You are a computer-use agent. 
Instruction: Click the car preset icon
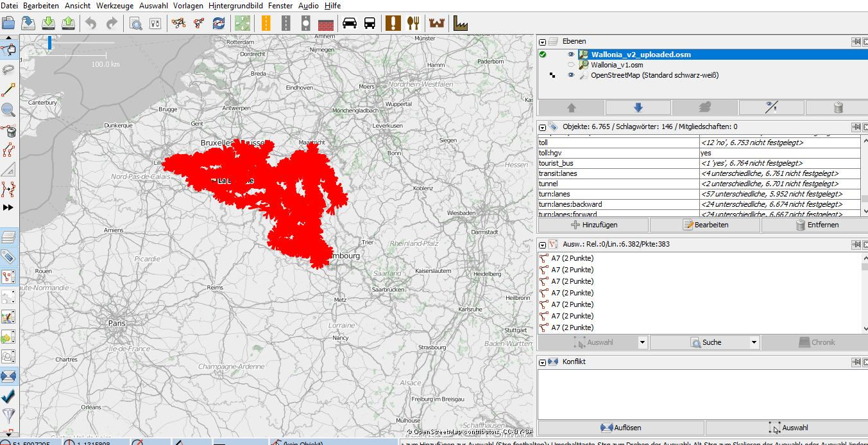[x=350, y=24]
